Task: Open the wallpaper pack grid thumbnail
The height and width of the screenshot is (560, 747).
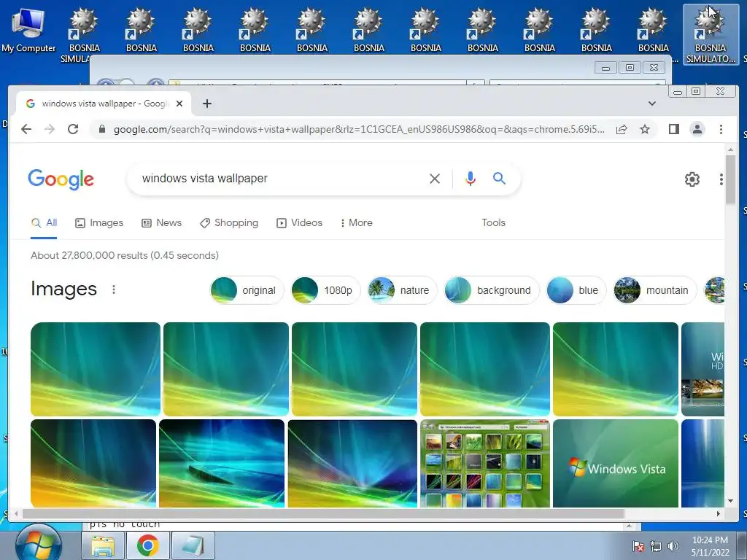Action: [485, 463]
